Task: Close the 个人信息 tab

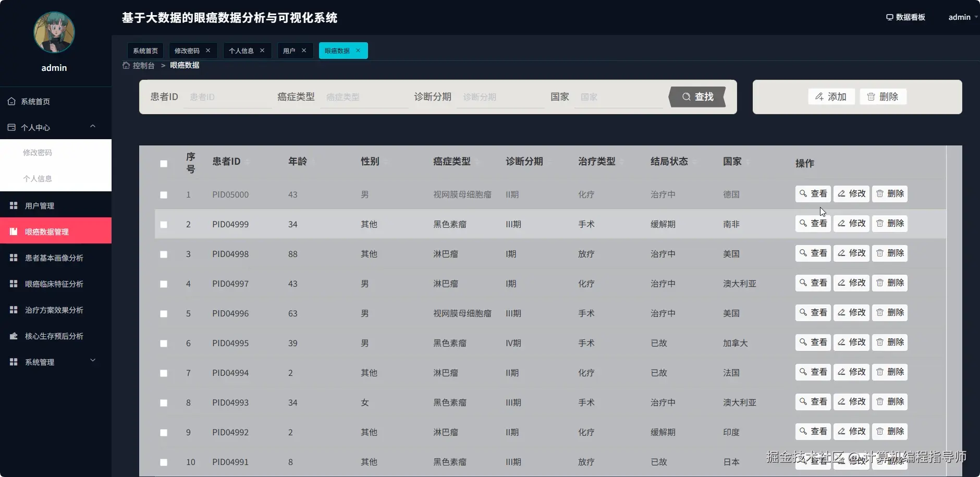Action: click(262, 51)
